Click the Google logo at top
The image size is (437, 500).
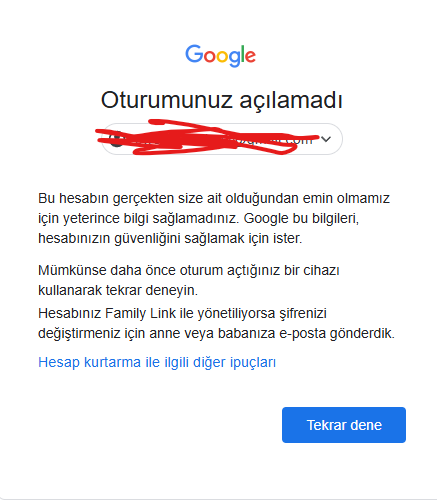click(x=220, y=56)
